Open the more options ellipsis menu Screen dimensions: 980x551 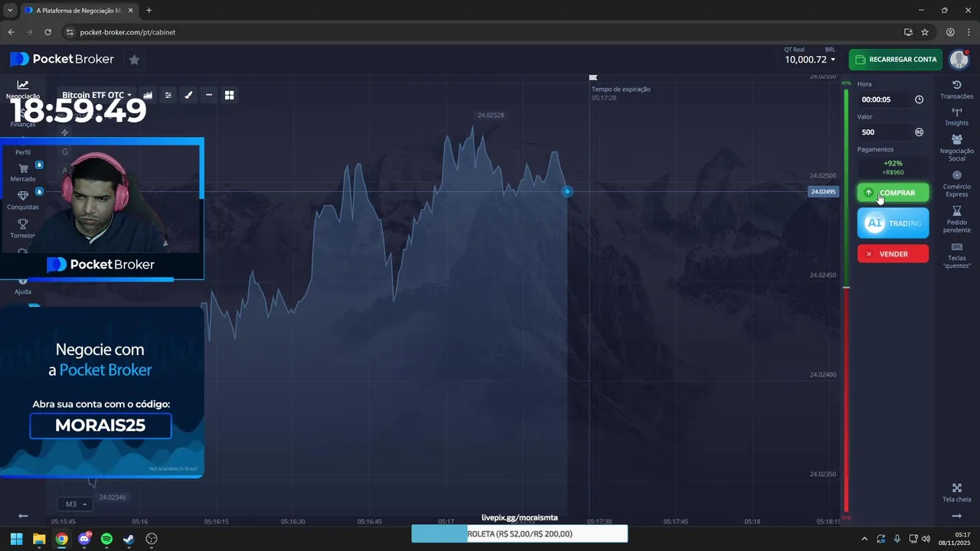pyautogui.click(x=209, y=95)
